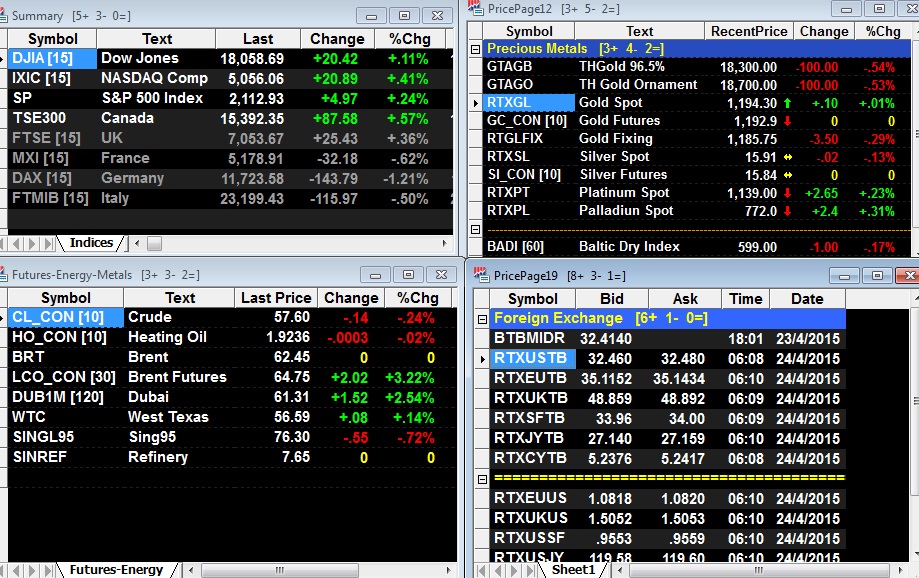Screen dimensions: 919x578
Task: Select the Date column header
Action: (x=807, y=299)
